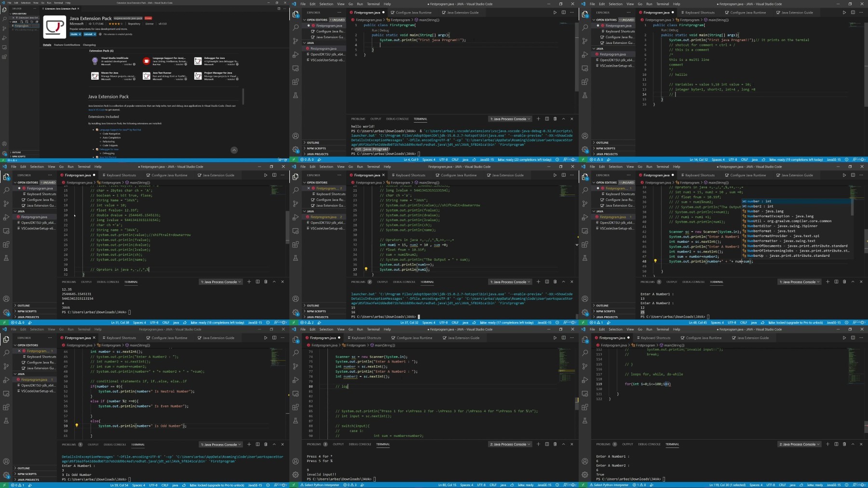Switch to the Feature Contributions tab
The height and width of the screenshot is (488, 868).
(67, 45)
